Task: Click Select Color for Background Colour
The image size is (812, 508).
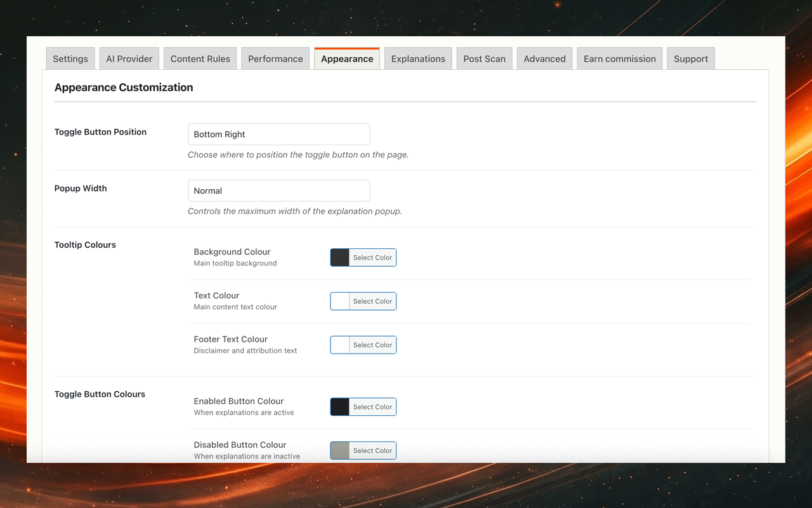Action: click(372, 257)
